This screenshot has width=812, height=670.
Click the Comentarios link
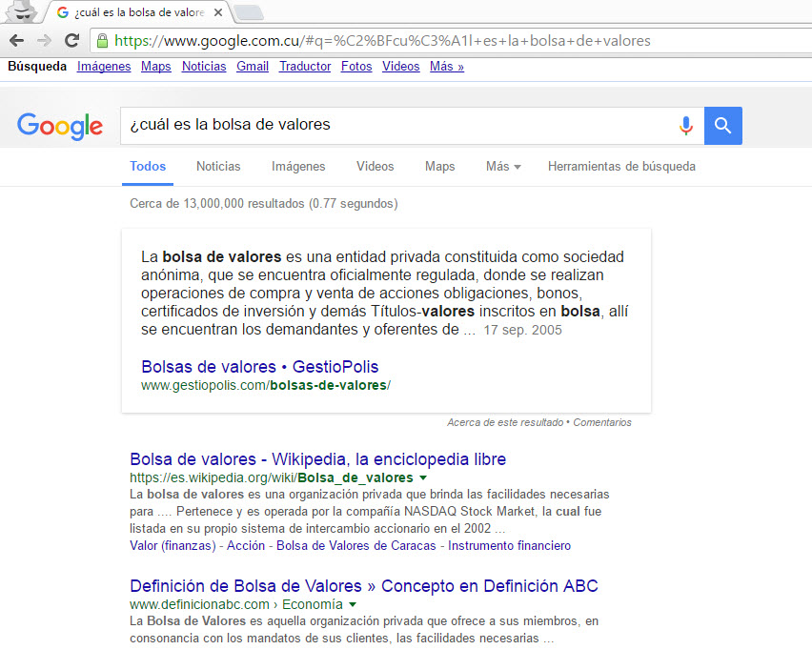click(602, 422)
